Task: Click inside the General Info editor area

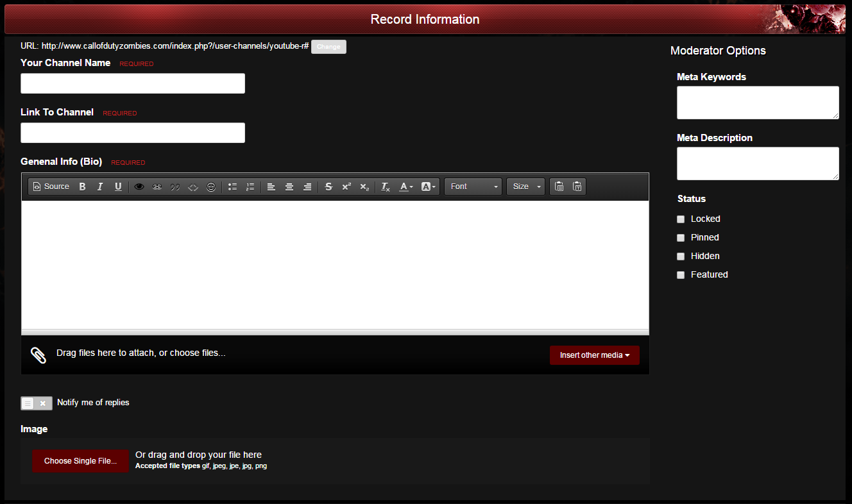Action: [x=335, y=265]
